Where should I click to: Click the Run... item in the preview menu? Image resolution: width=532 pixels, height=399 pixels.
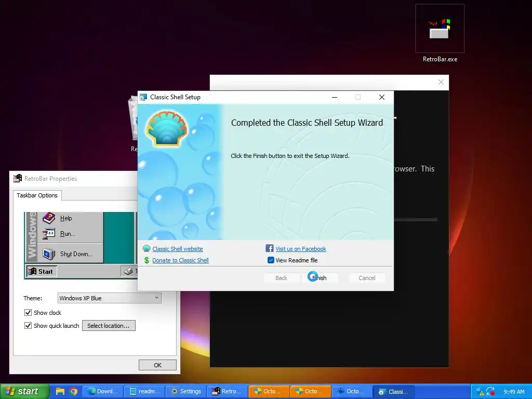68,234
